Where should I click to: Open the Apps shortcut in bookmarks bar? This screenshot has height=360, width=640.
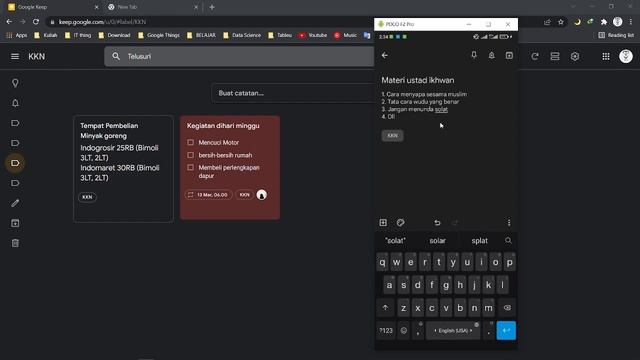point(16,35)
